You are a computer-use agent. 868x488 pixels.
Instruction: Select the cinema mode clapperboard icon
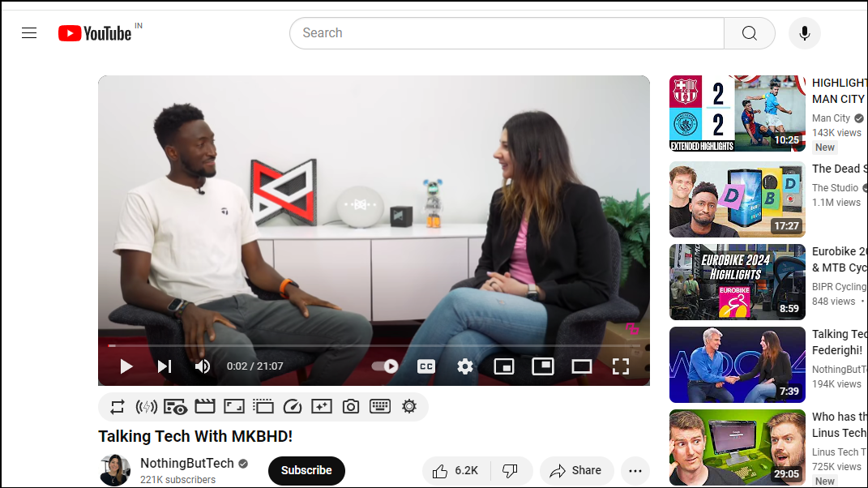205,406
